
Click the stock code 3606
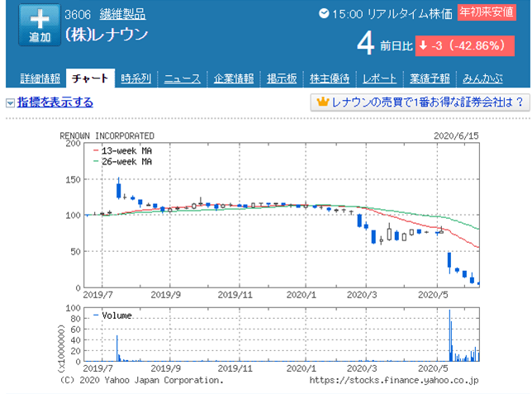click(x=78, y=15)
